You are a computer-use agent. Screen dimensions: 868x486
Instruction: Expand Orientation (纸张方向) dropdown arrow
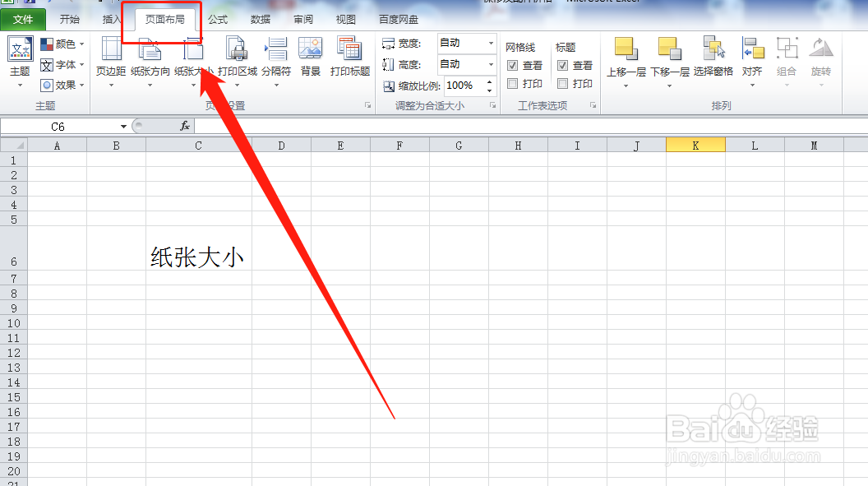(x=150, y=86)
